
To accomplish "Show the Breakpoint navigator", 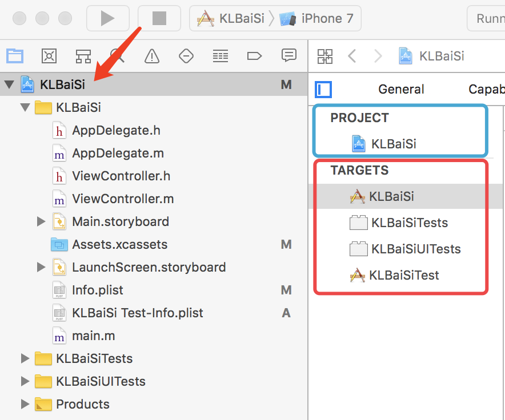I will tap(254, 55).
